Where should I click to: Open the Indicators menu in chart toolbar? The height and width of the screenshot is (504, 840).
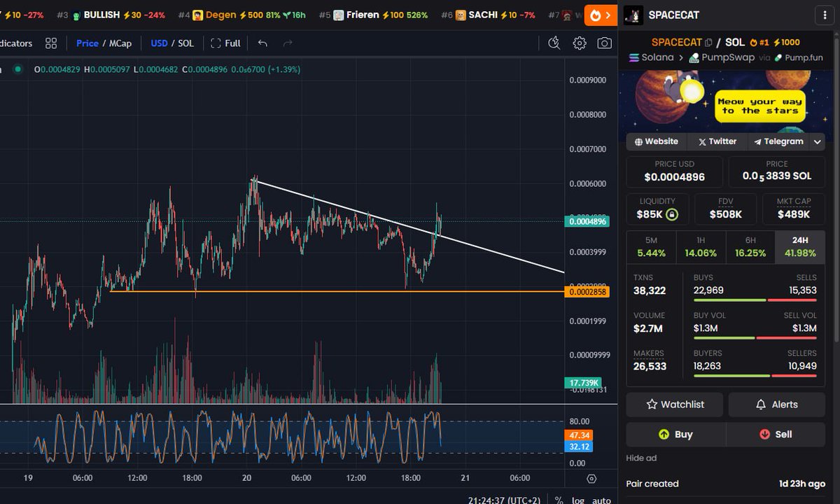tap(15, 43)
